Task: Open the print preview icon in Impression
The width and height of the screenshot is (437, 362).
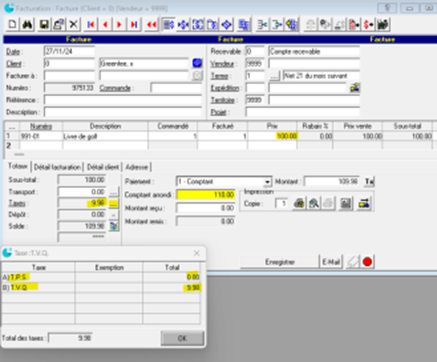Action: [314, 203]
